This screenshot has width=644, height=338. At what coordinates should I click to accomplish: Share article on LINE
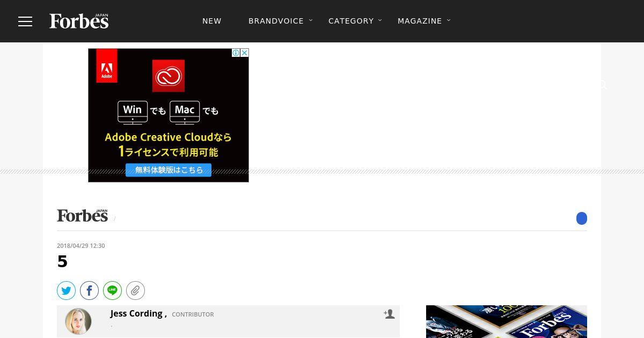(113, 291)
